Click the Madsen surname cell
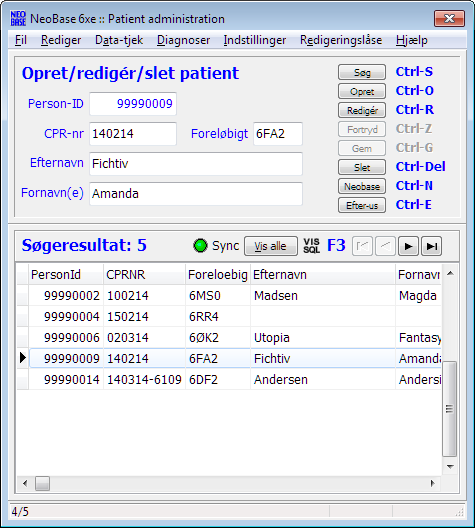Viewport: 475px width, 528px height. pos(323,295)
